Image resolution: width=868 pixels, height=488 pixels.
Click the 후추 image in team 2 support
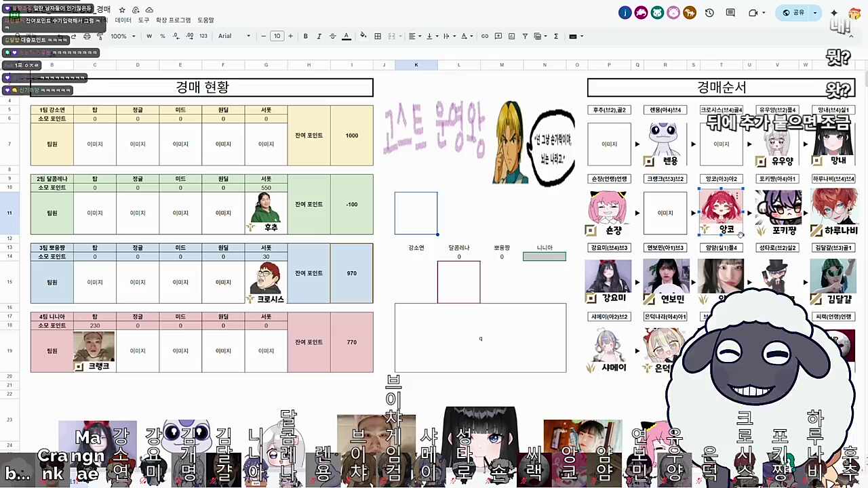tap(266, 213)
